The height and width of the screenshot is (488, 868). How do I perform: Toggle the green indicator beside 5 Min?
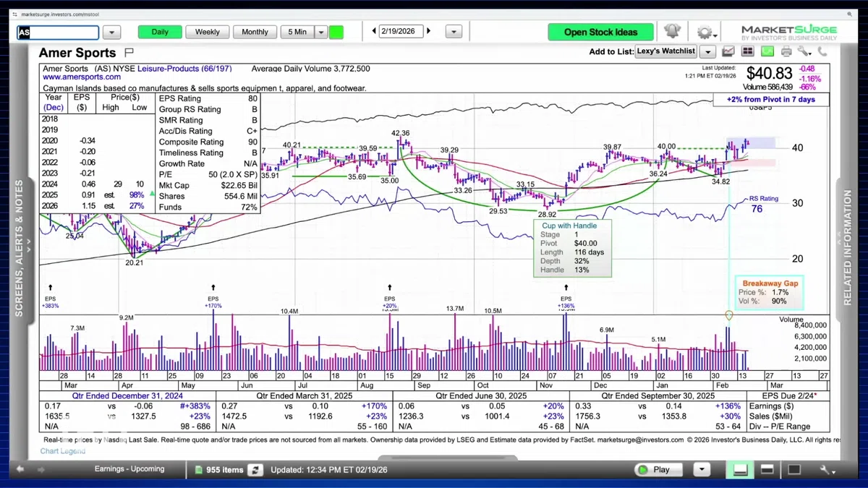pyautogui.click(x=336, y=32)
